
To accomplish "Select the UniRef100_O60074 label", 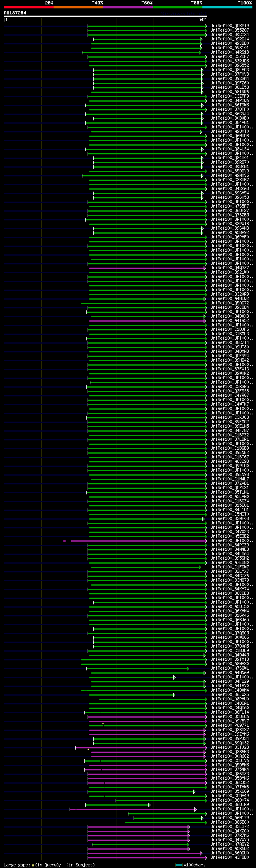I will pyautogui.click(x=230, y=800).
